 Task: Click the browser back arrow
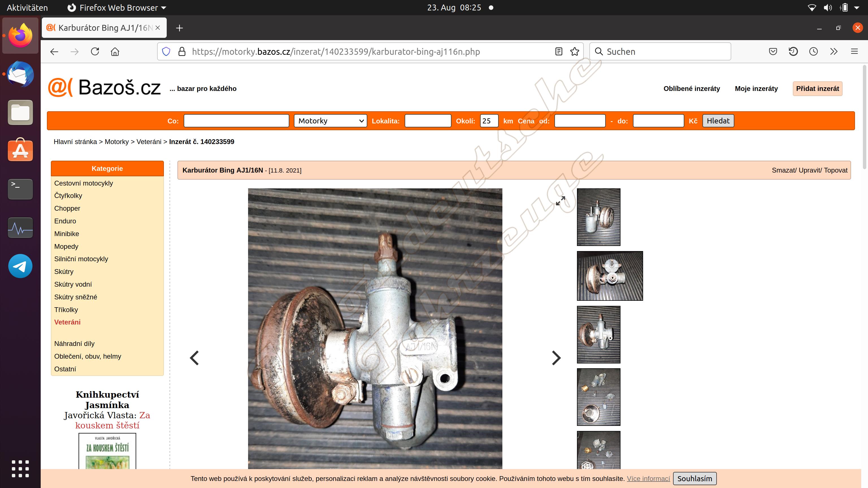54,51
